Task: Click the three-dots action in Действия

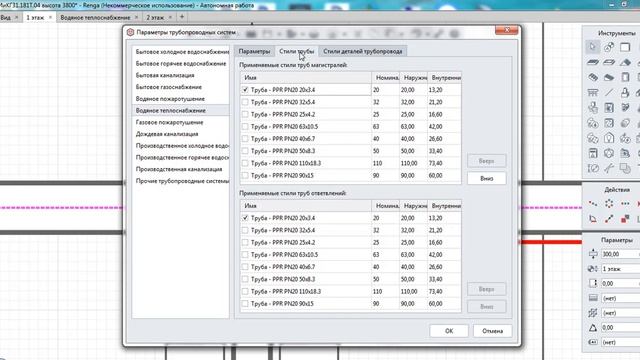Action: 625,203
